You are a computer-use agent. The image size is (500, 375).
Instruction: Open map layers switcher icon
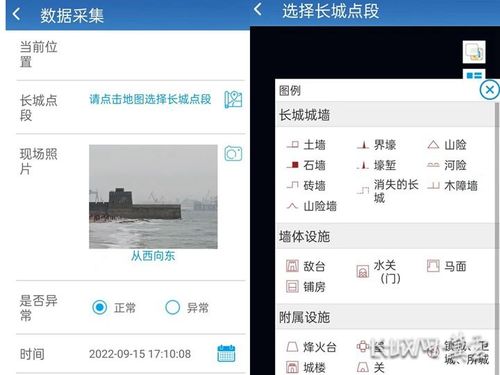tap(474, 52)
